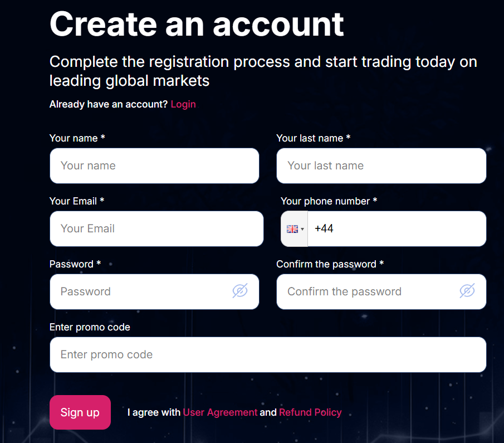Expand the country code dropdown arrow
This screenshot has height=443, width=504.
click(x=302, y=229)
